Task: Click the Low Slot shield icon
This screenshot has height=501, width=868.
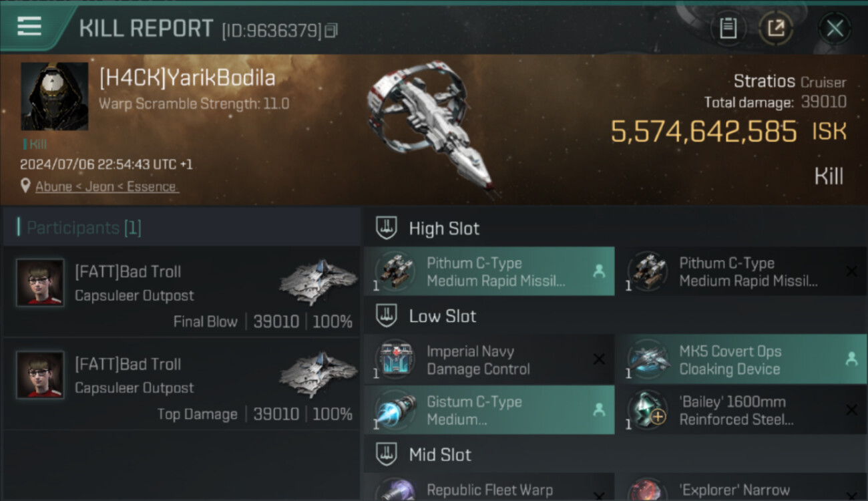Action: (386, 316)
